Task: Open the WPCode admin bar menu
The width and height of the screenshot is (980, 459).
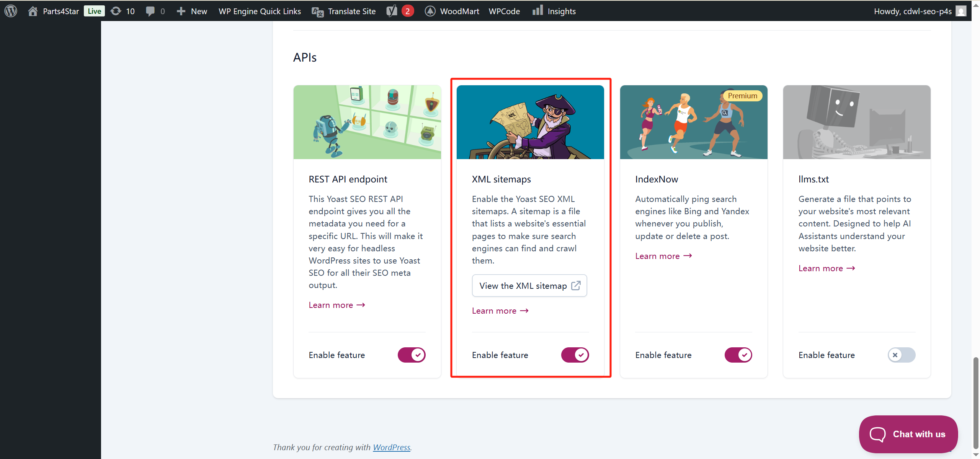Action: click(504, 11)
